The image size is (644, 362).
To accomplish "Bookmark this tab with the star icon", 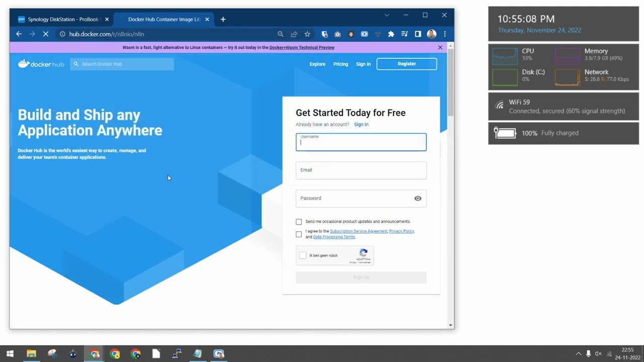I will [307, 34].
